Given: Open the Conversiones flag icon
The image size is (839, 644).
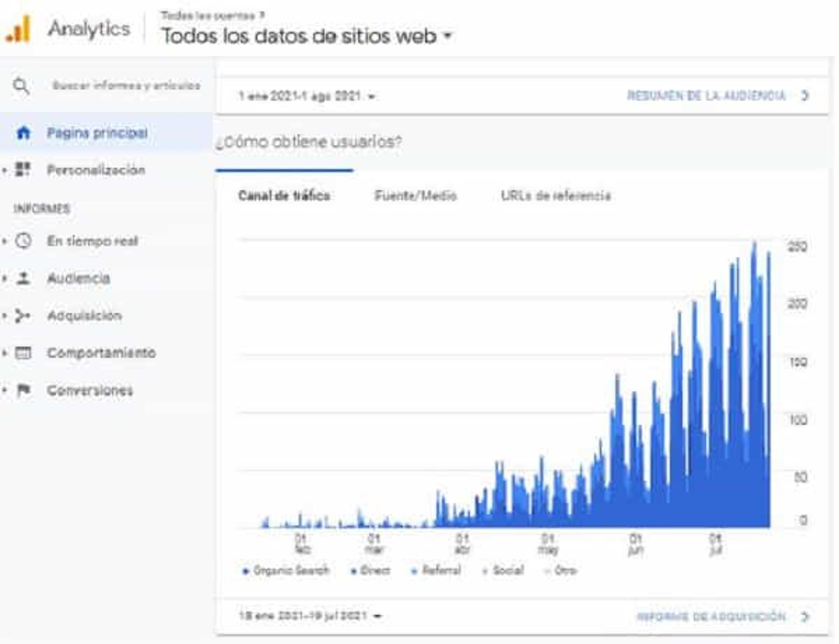Looking at the screenshot, I should [24, 390].
